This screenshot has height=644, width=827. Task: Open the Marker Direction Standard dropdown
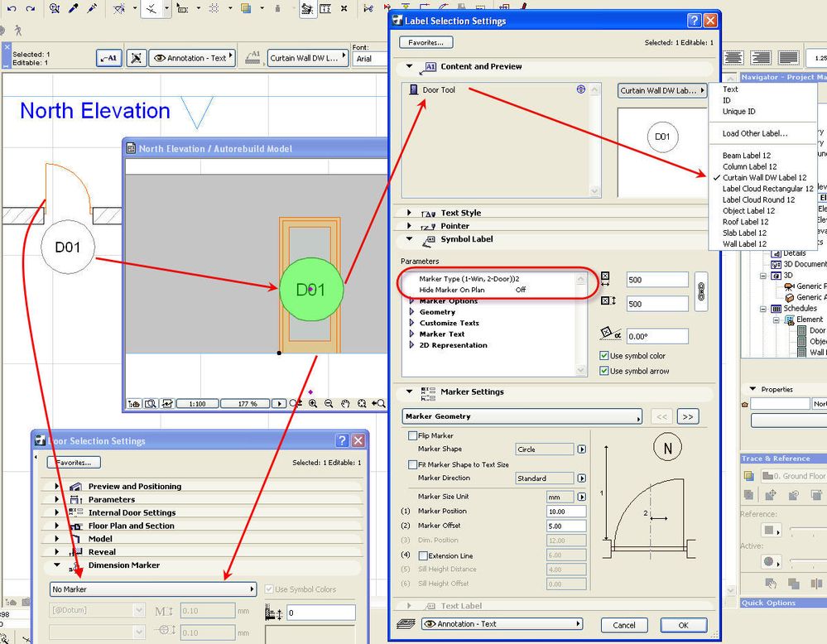tap(582, 478)
